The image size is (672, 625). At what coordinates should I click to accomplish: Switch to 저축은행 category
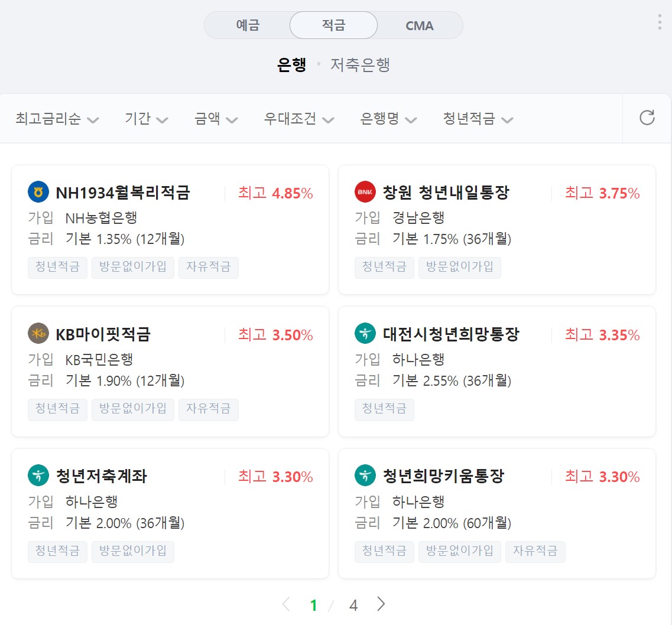click(x=360, y=64)
